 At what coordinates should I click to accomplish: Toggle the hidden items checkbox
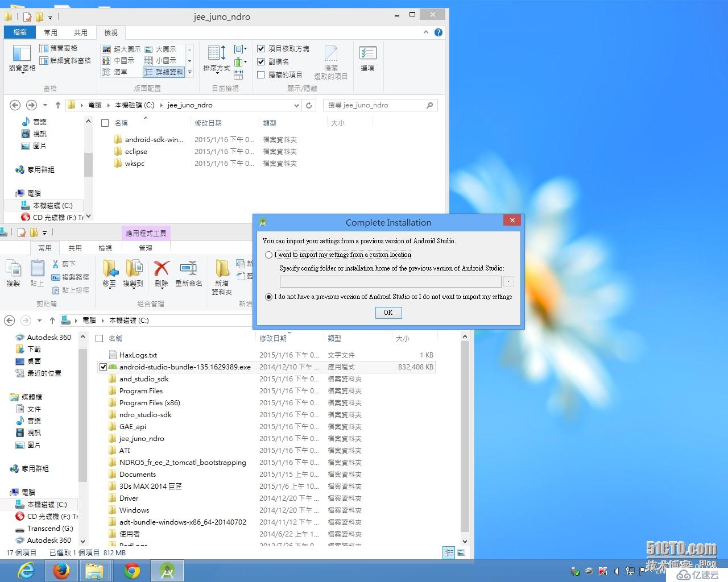coord(261,74)
